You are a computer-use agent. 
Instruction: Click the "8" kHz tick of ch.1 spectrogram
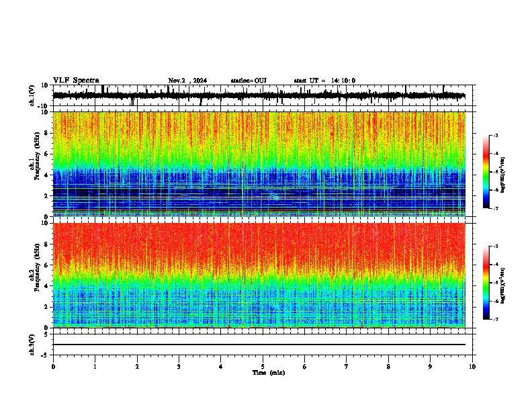point(46,133)
